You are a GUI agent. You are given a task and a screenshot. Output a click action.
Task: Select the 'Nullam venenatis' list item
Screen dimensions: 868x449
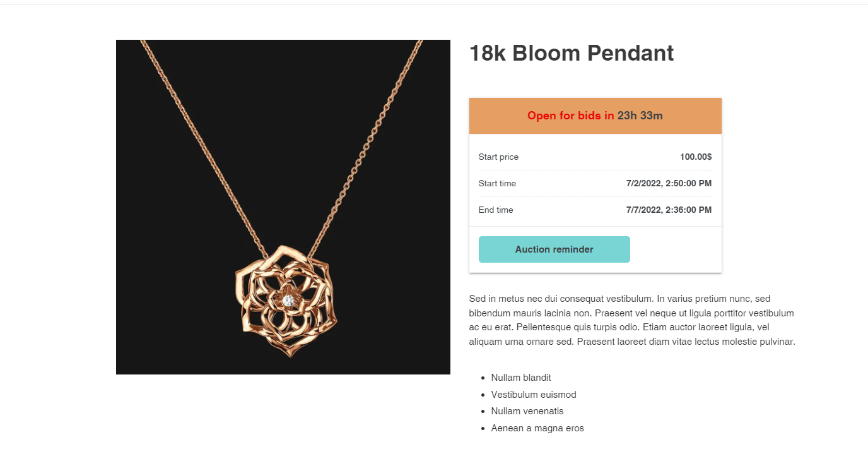click(x=527, y=411)
